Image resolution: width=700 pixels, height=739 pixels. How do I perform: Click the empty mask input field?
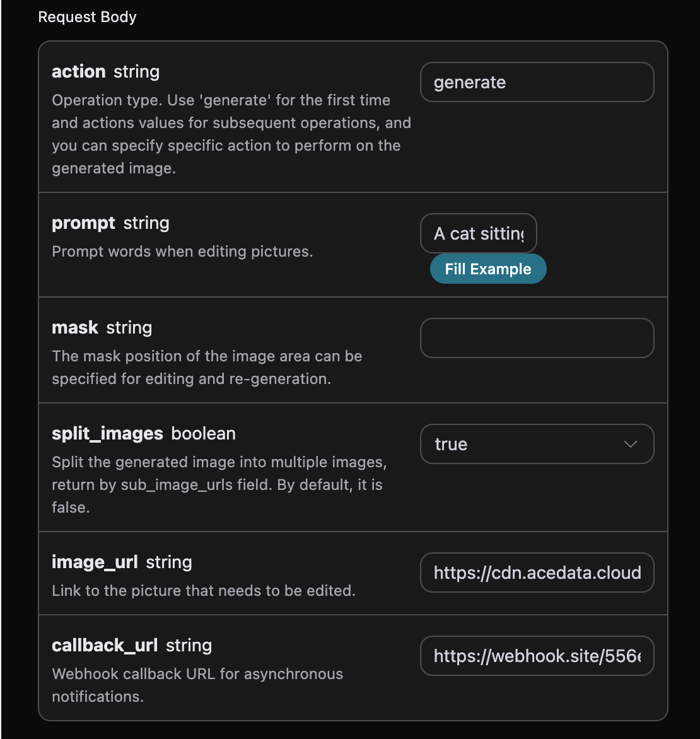(537, 338)
